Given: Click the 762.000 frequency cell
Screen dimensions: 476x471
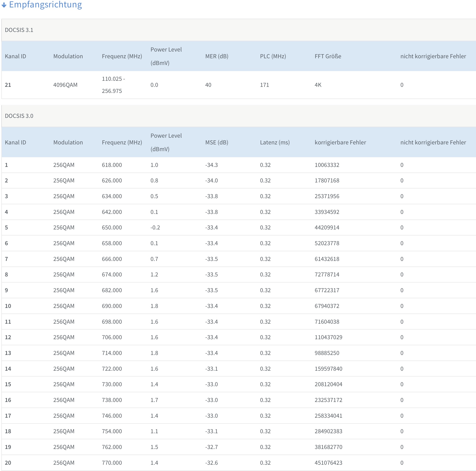Looking at the screenshot, I should [x=112, y=447].
